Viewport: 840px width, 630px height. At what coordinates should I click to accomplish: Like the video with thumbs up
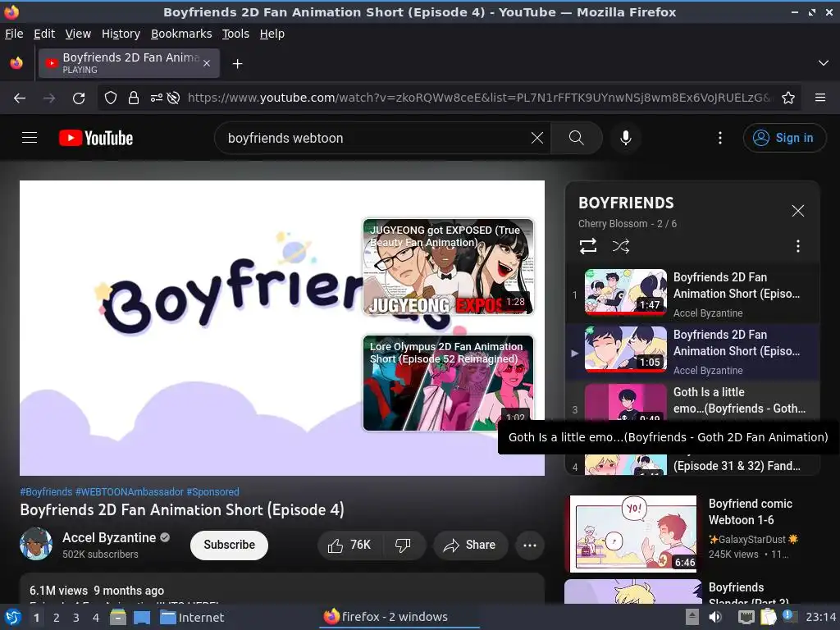349,546
